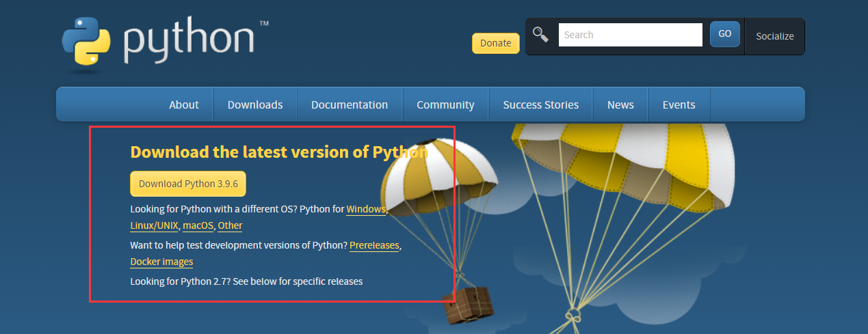Open the Success Stories menu
The image size is (868, 334).
541,105
